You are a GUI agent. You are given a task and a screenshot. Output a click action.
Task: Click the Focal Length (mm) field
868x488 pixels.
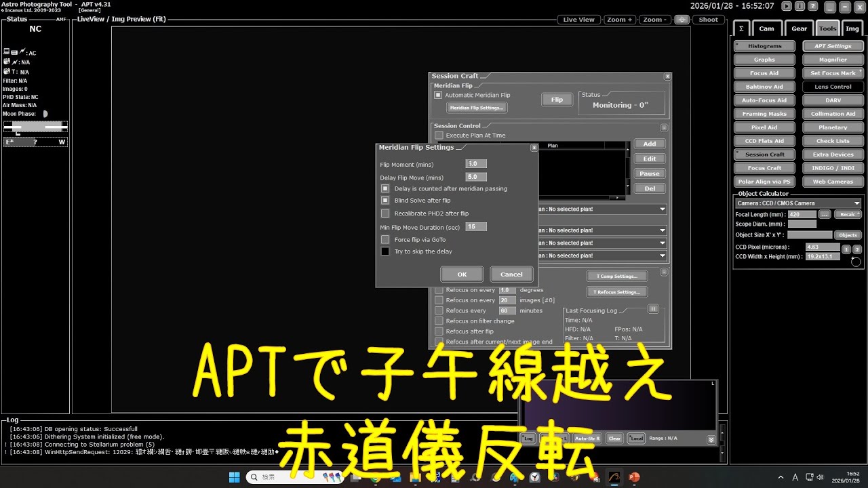tap(802, 214)
